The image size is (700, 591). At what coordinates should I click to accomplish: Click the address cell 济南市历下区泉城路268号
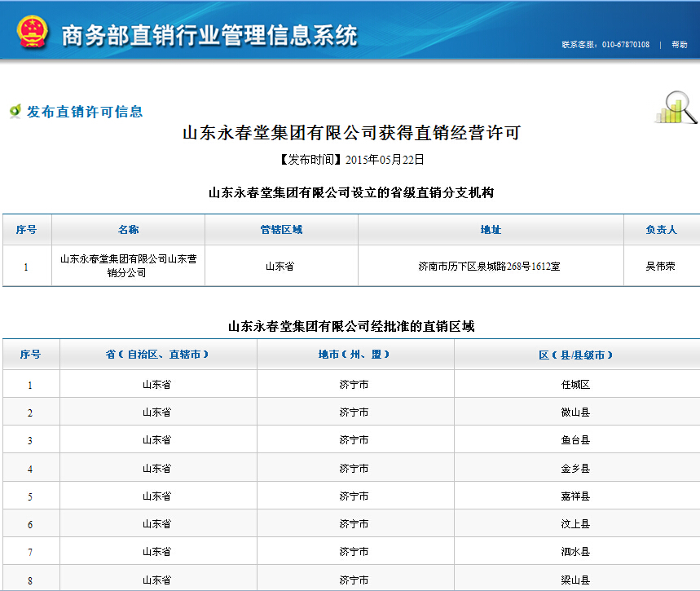click(x=489, y=266)
